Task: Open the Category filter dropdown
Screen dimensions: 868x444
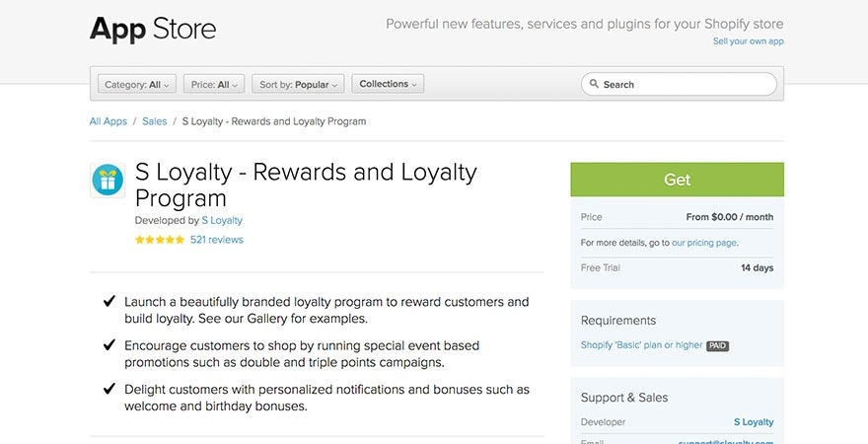Action: (x=137, y=85)
